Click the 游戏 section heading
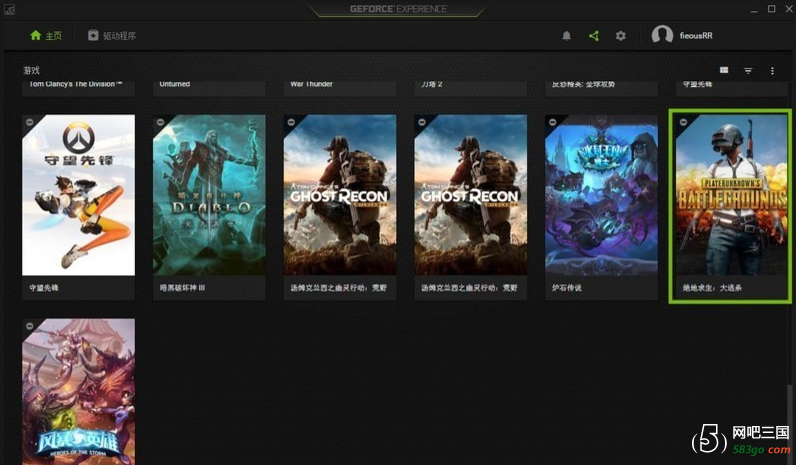This screenshot has width=796, height=465. tap(31, 71)
